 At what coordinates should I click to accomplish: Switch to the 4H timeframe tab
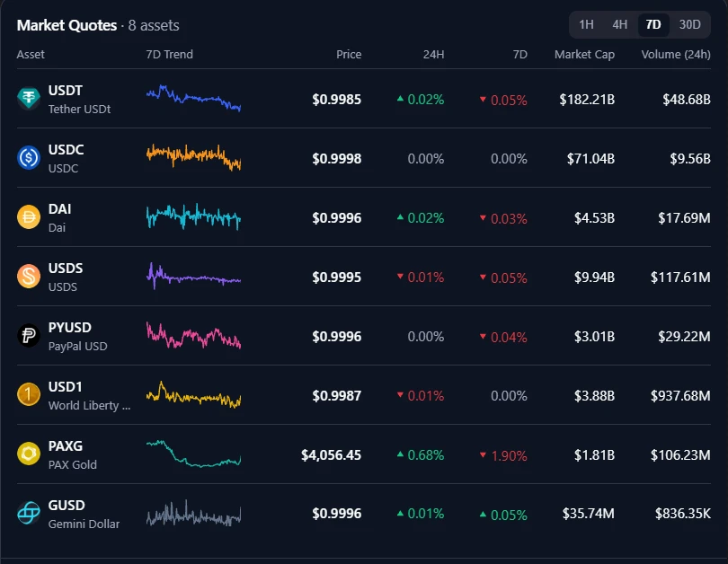click(620, 24)
